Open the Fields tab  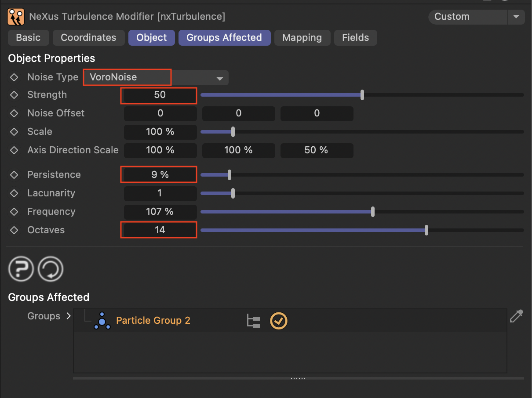coord(356,38)
